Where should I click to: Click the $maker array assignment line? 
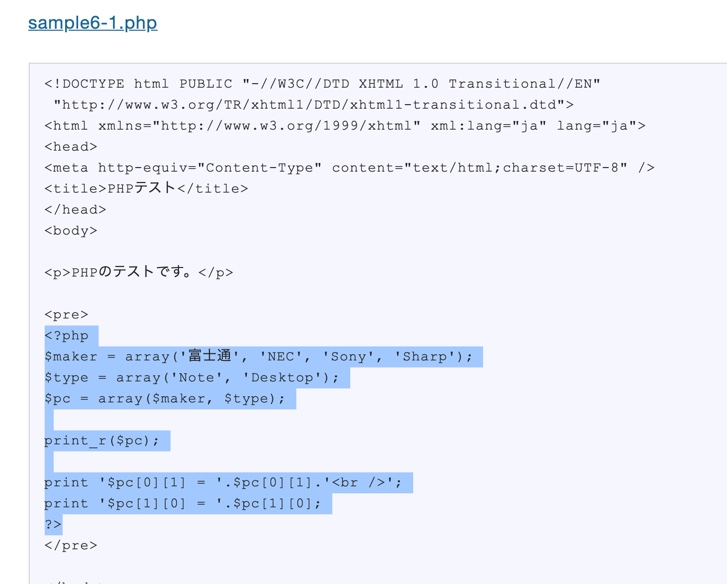click(258, 356)
